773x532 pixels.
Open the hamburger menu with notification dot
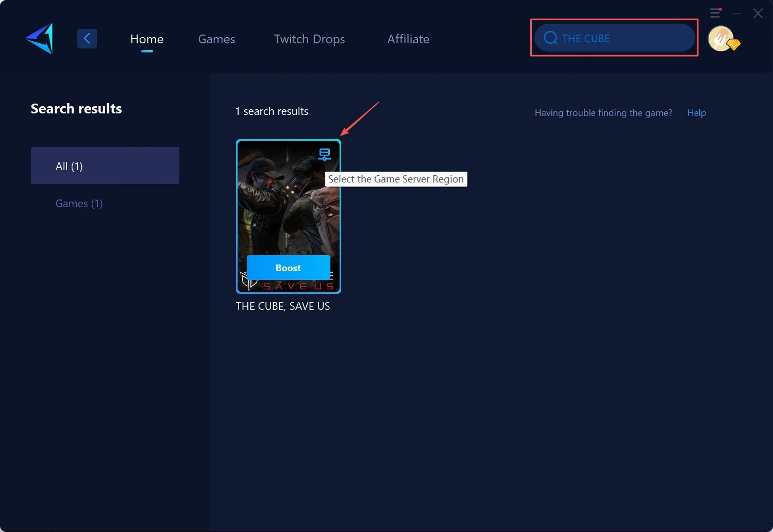click(715, 13)
